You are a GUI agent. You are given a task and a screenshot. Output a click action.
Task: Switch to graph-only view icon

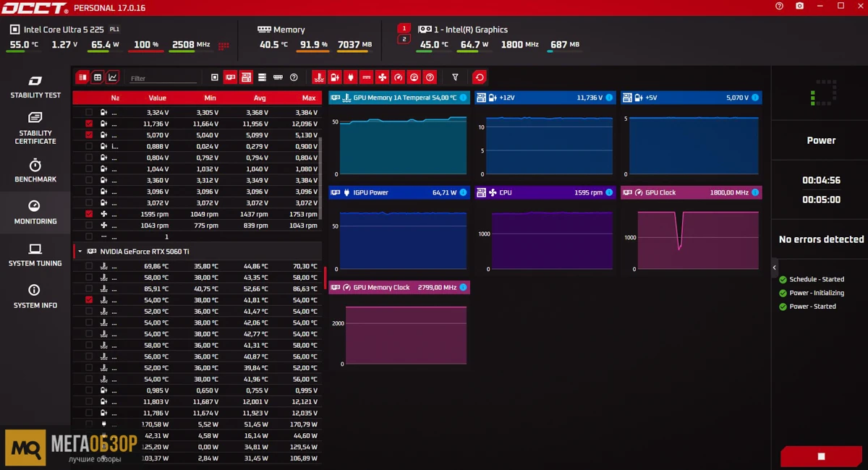[113, 77]
